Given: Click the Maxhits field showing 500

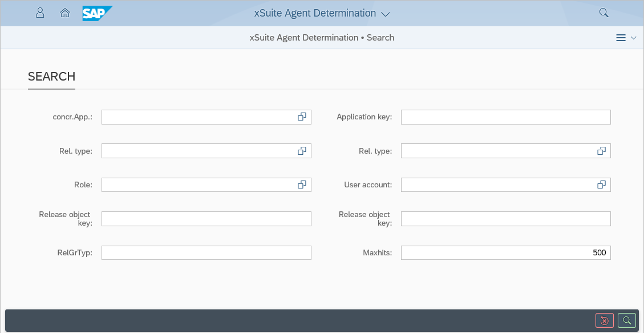Looking at the screenshot, I should [x=505, y=252].
